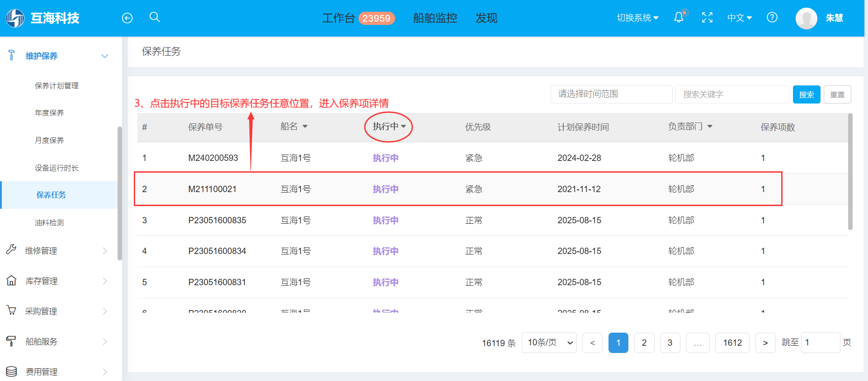
Task: Open 年度保养 menu item
Action: click(49, 113)
